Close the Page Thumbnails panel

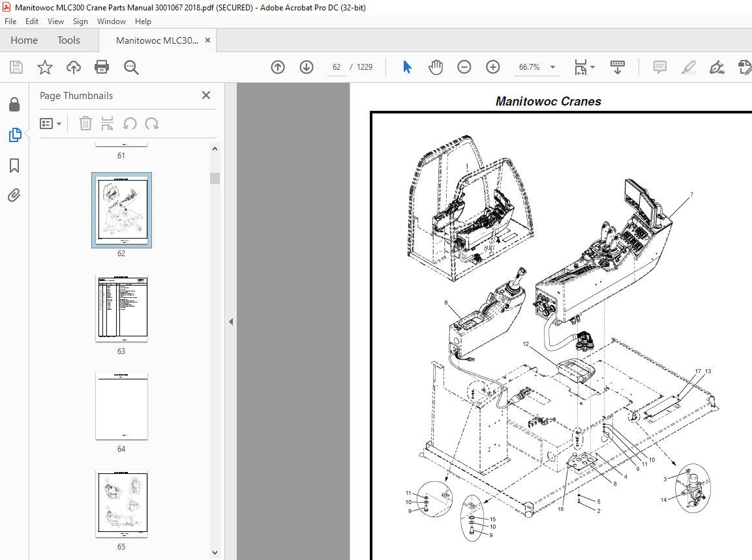coord(206,95)
